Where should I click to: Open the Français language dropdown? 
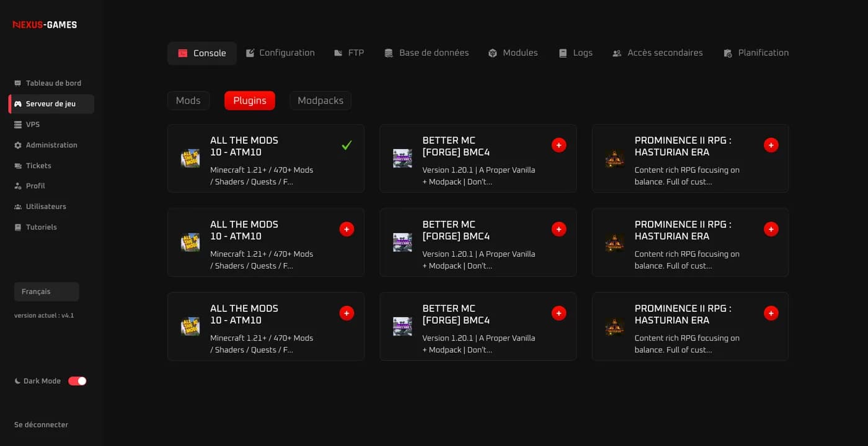[x=46, y=292]
